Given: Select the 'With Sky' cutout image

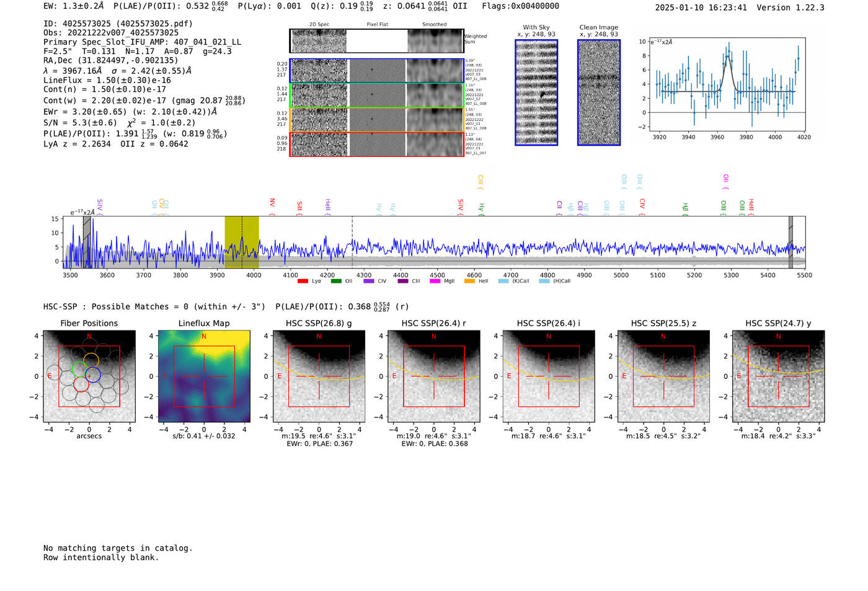Looking at the screenshot, I should 536,92.
